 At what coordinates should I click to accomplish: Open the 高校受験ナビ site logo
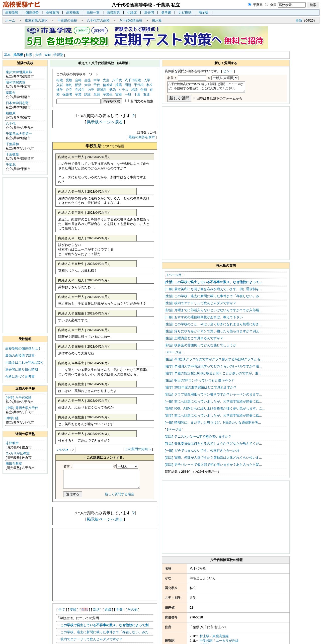(21, 5)
